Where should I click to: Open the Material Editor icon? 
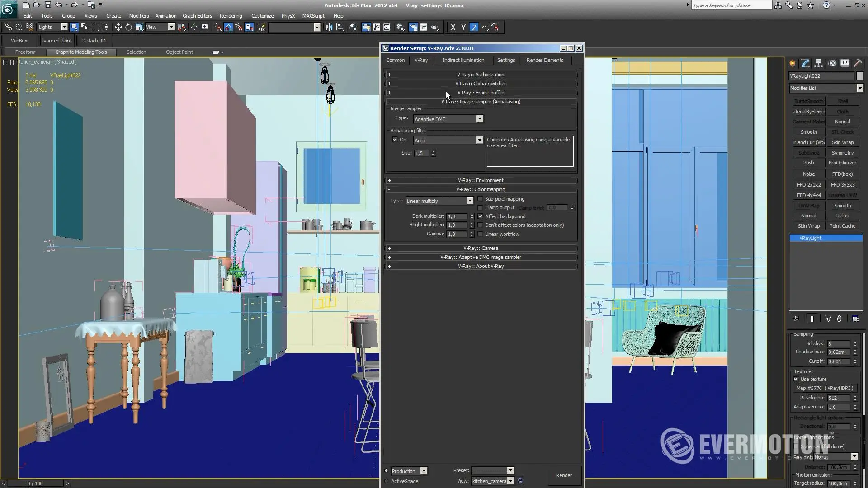click(400, 27)
